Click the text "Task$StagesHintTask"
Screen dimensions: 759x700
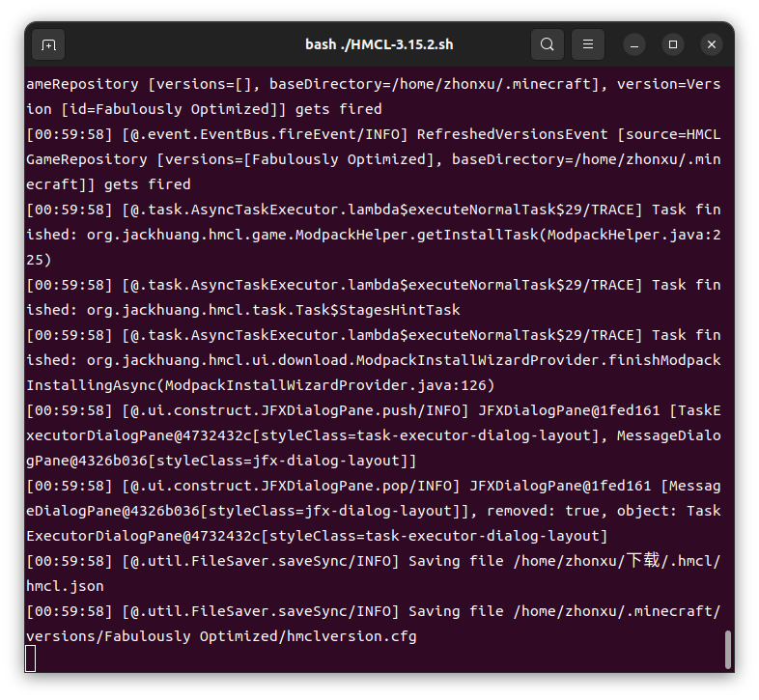(x=378, y=310)
